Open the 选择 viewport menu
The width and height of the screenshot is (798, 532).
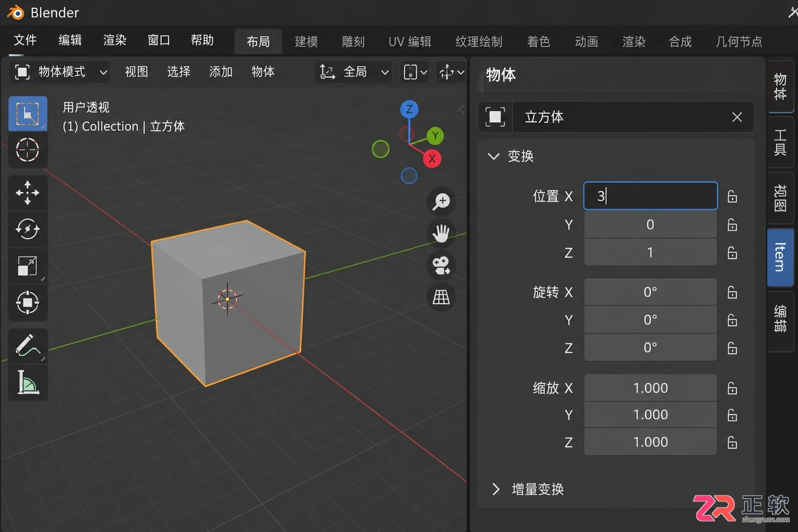pyautogui.click(x=178, y=72)
